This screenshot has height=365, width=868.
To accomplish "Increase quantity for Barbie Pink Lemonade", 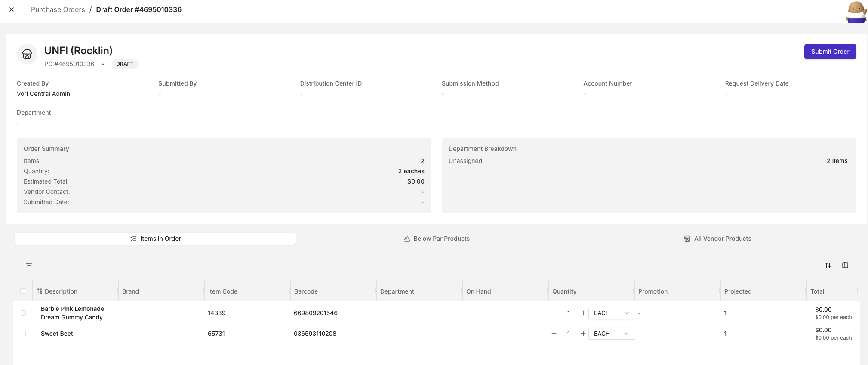I will [x=583, y=313].
